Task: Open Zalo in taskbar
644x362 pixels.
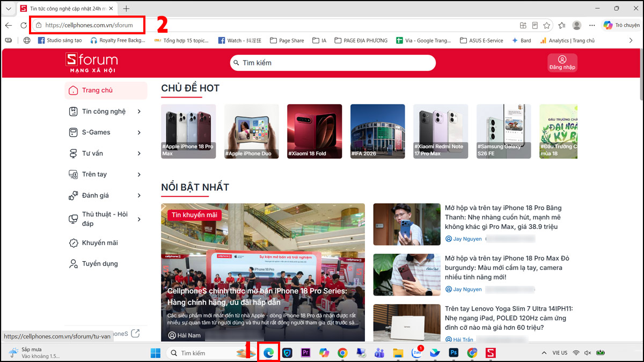Action: (x=416, y=353)
